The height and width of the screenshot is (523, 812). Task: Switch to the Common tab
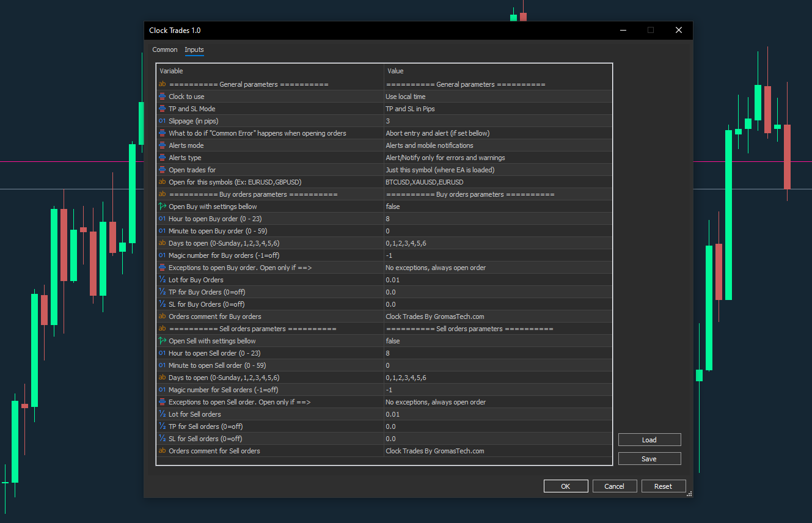click(165, 50)
